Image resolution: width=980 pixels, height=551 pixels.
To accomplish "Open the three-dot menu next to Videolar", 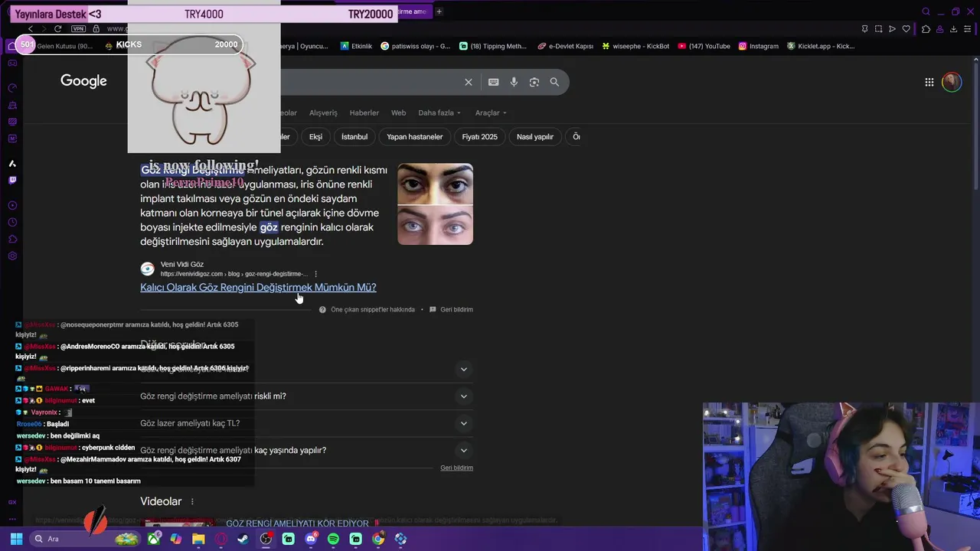I will 192,501.
